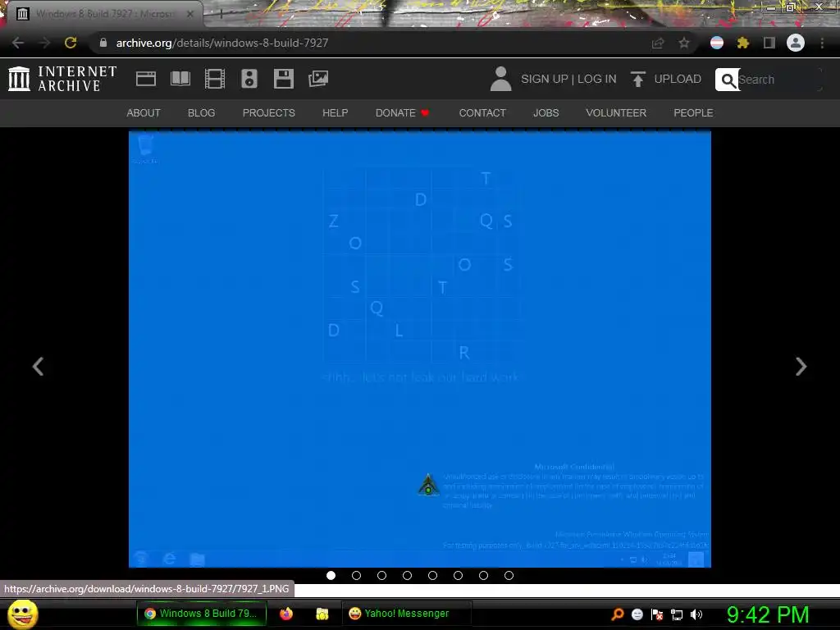Click the volume speaker tray icon
This screenshot has width=840, height=630.
tap(696, 614)
